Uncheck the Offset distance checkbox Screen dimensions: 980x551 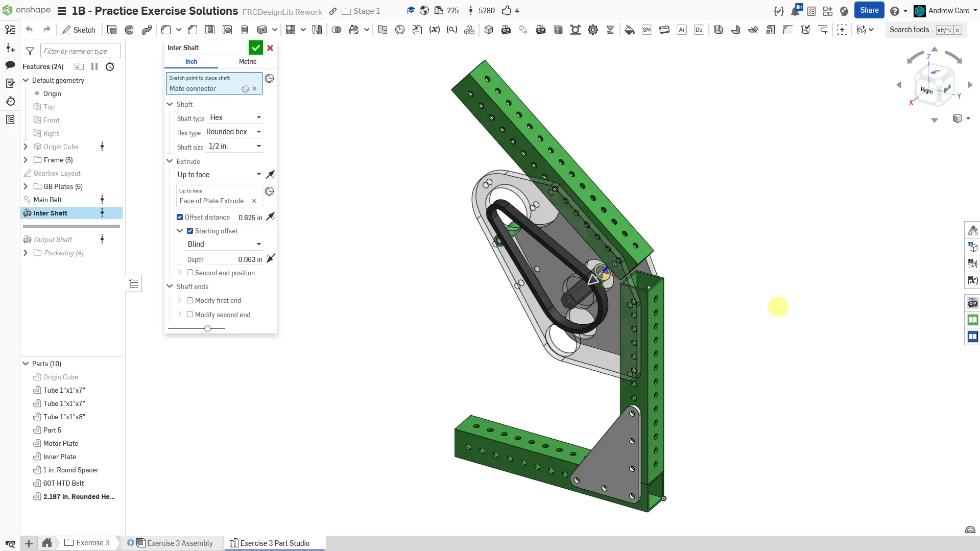pos(180,218)
